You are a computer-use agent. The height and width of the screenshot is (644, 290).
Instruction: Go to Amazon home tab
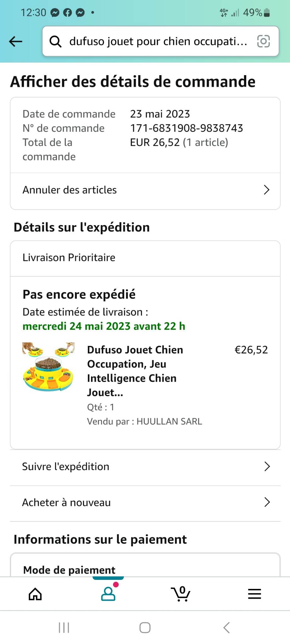(x=35, y=594)
